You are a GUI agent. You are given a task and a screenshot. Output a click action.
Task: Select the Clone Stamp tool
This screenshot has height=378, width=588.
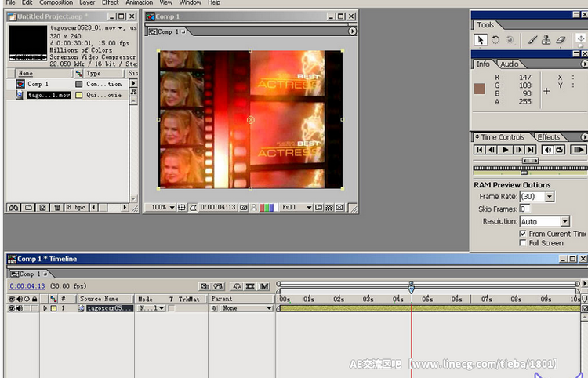[546, 40]
